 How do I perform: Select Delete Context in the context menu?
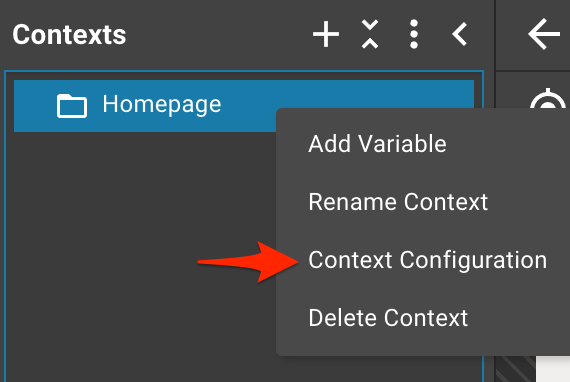(388, 318)
